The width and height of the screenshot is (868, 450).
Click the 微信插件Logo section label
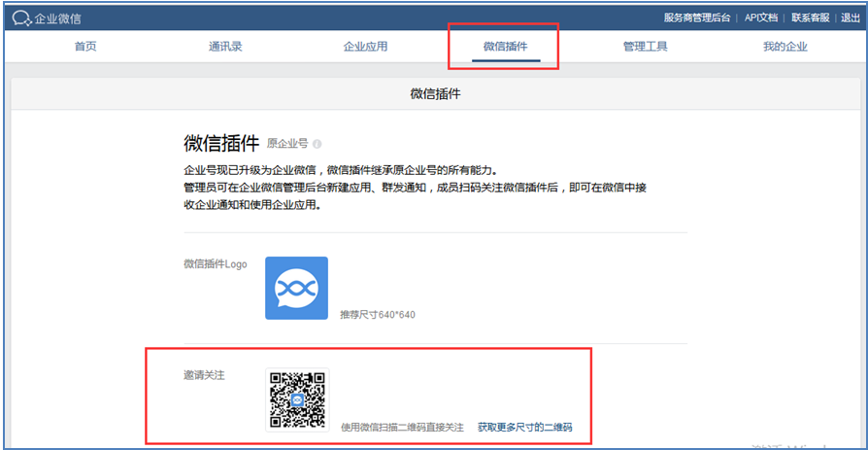(215, 264)
